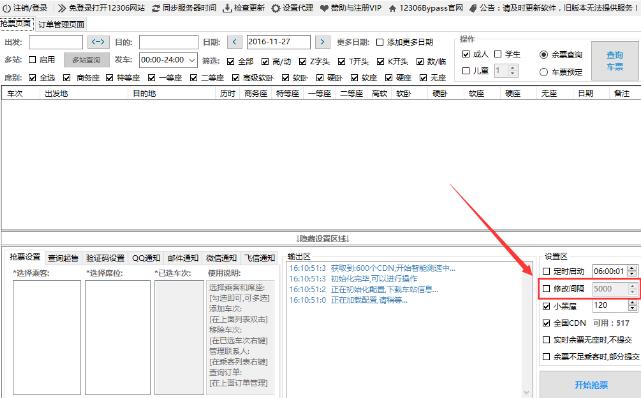This screenshot has width=641, height=398.
Task: Click output area scrollbar down arrow
Action: pyautogui.click(x=527, y=393)
